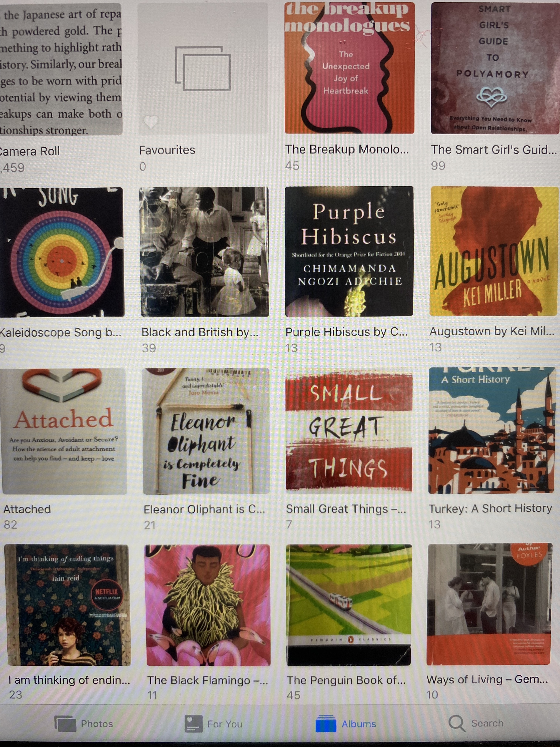The height and width of the screenshot is (747, 560).
Task: Open the Kaleidoscope Song album cover
Action: pyautogui.click(x=61, y=252)
